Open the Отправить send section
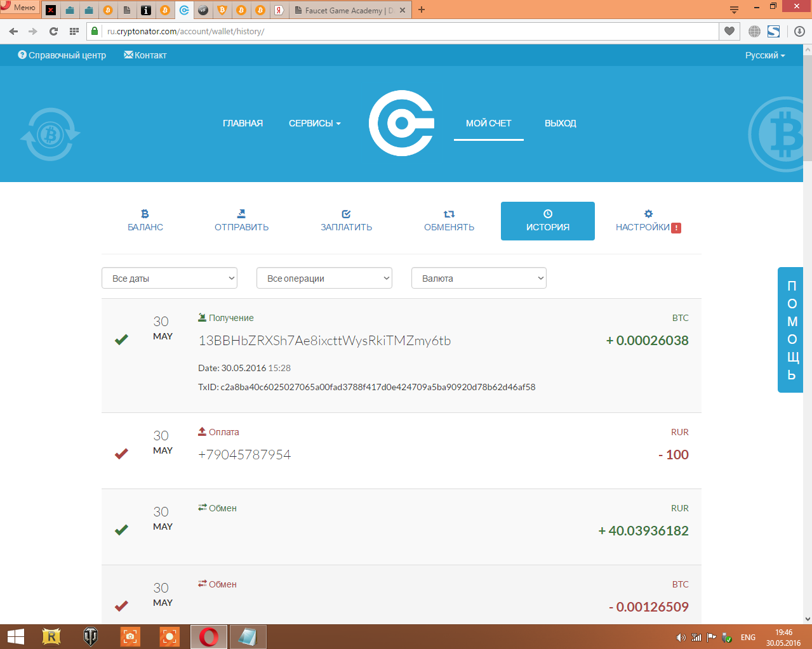 tap(241, 221)
